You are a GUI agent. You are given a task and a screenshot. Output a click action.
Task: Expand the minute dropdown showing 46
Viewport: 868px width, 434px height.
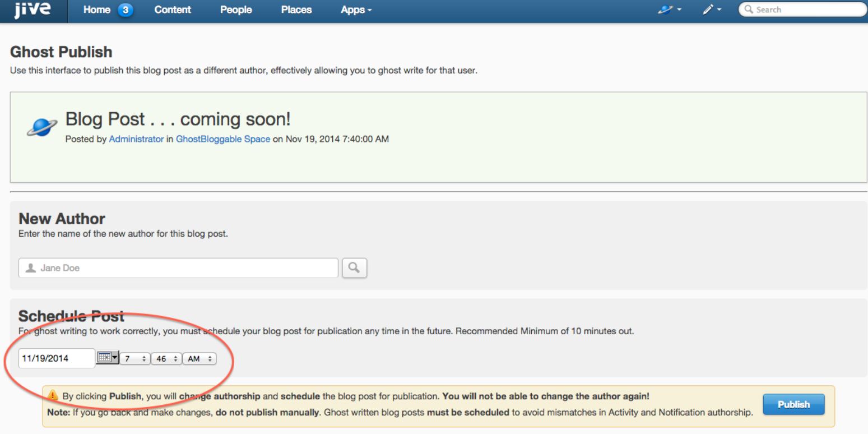point(166,359)
